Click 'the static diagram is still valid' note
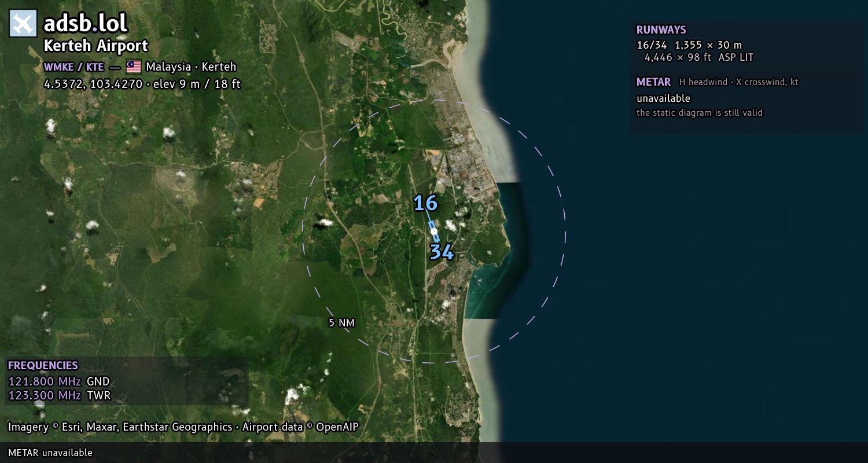The height and width of the screenshot is (463, 868). pos(700,113)
